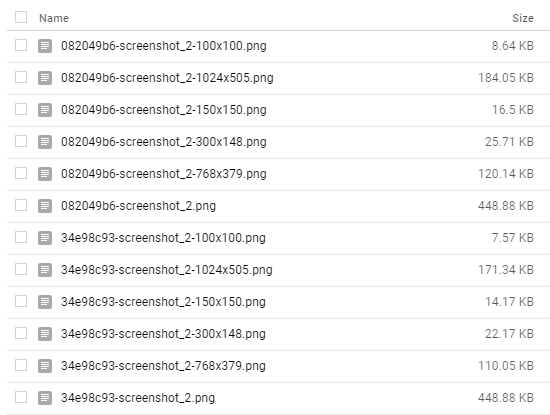Click file icon for 082049b6-screenshot_2.png

point(45,206)
